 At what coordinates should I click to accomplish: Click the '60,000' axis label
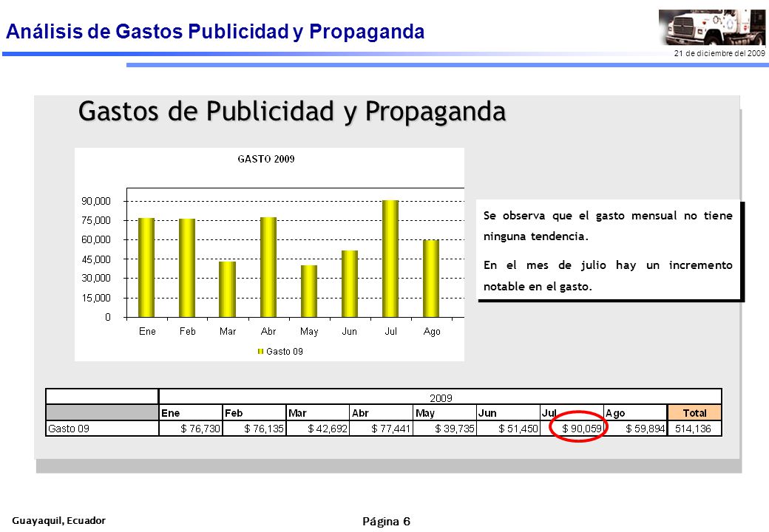click(x=96, y=239)
